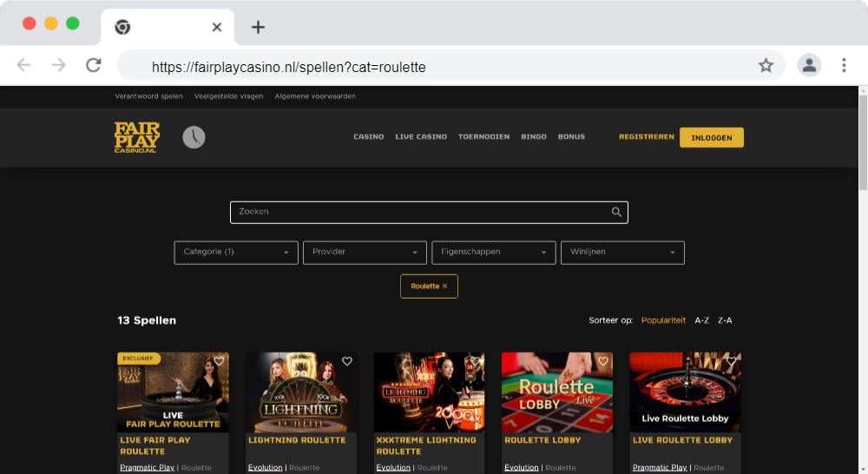The width and height of the screenshot is (868, 474).
Task: Reload the page
Action: (x=94, y=65)
